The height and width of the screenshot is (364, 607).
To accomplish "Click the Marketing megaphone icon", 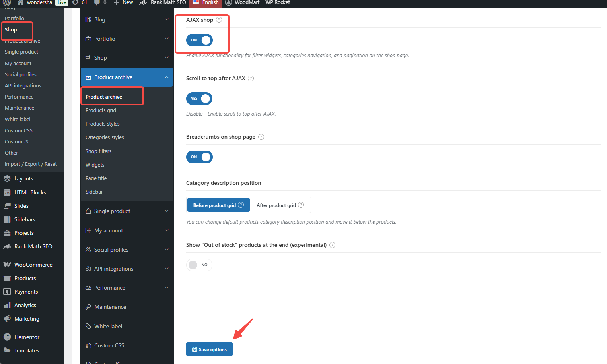I will (7, 319).
